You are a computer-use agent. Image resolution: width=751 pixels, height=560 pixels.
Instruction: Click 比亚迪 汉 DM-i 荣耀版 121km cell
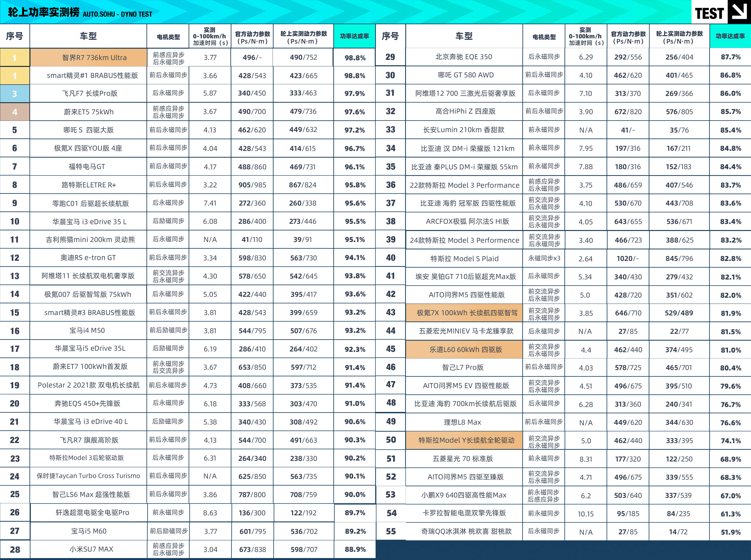464,148
